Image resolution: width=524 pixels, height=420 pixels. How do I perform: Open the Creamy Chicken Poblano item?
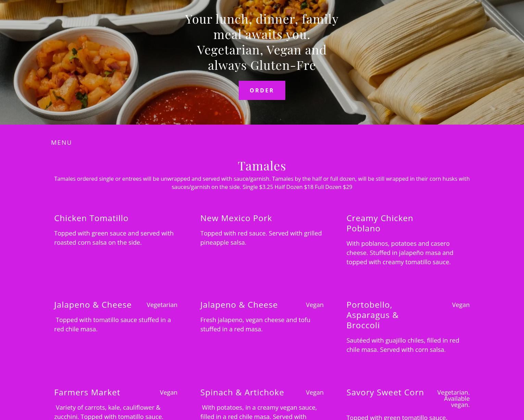379,223
